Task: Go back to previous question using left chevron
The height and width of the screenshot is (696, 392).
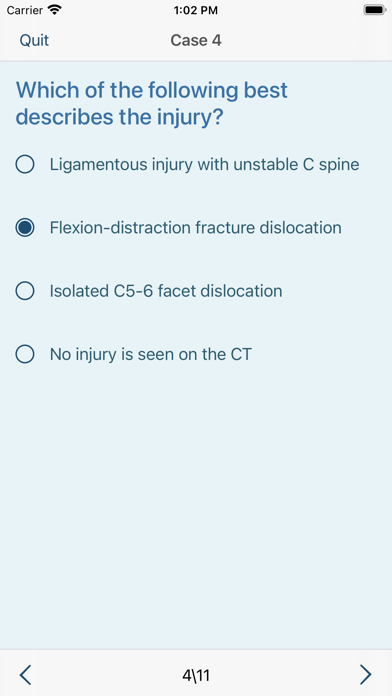Action: click(25, 675)
